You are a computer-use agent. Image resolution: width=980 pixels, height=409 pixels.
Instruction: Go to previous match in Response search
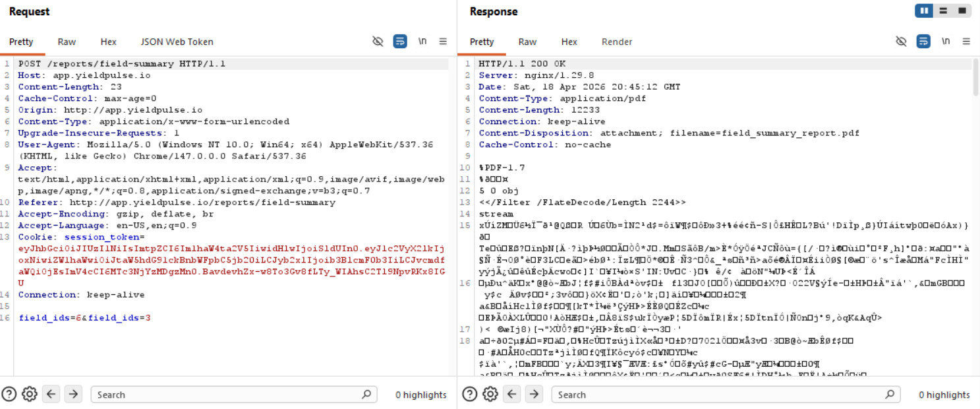512,394
